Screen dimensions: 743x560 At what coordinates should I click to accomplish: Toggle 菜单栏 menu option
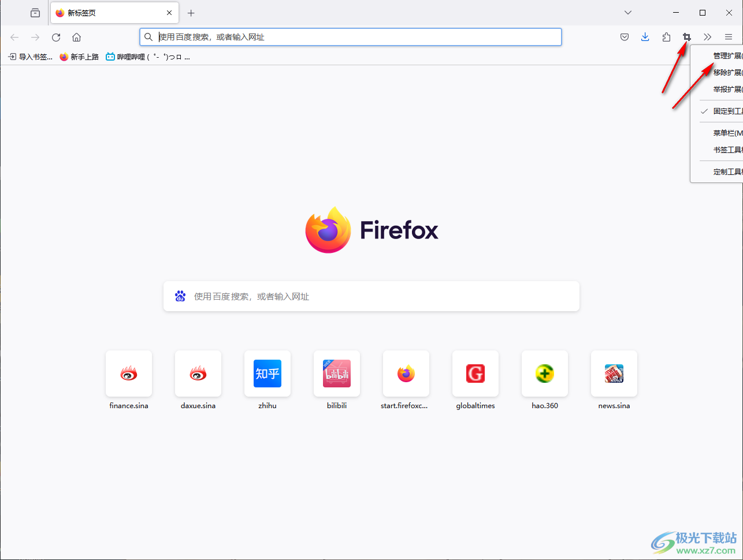coord(717,133)
